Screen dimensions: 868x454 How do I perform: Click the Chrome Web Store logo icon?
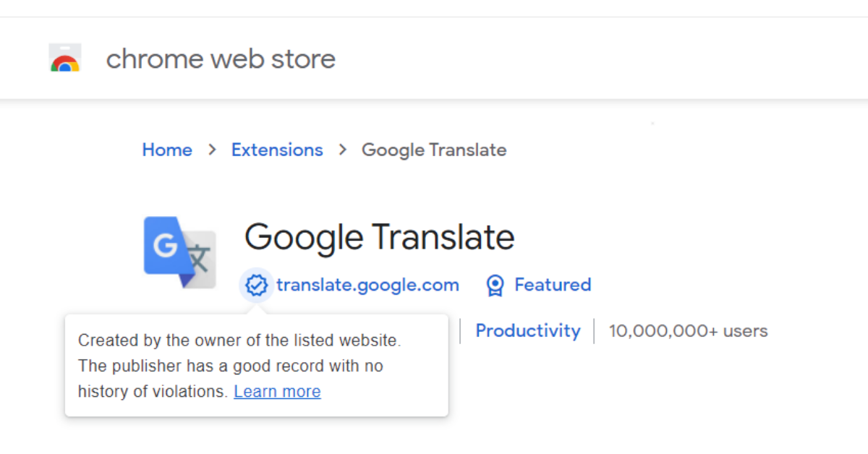click(65, 58)
